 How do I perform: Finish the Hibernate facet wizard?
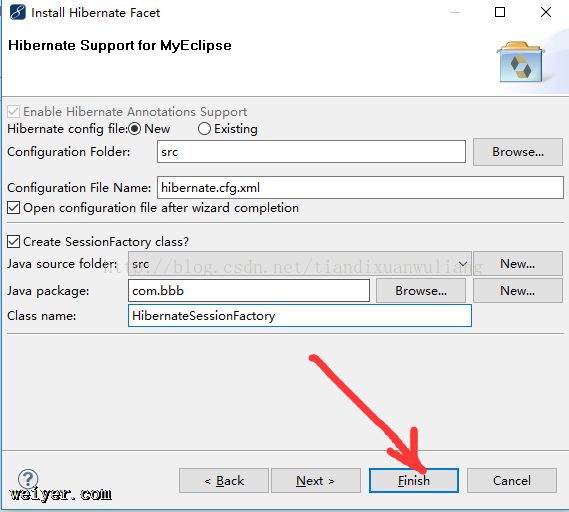(414, 480)
